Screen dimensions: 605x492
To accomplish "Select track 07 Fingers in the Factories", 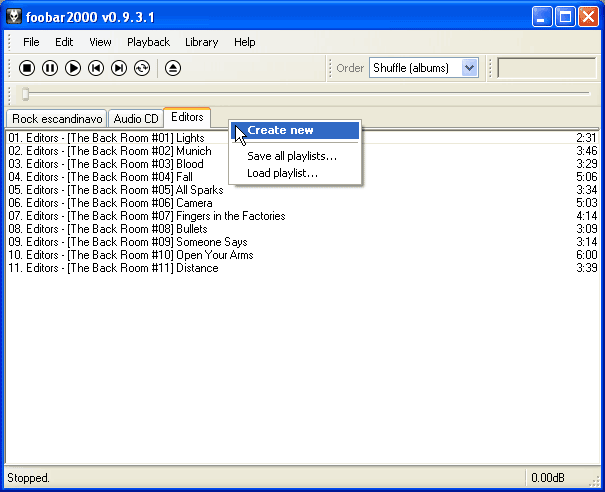I will [302, 216].
